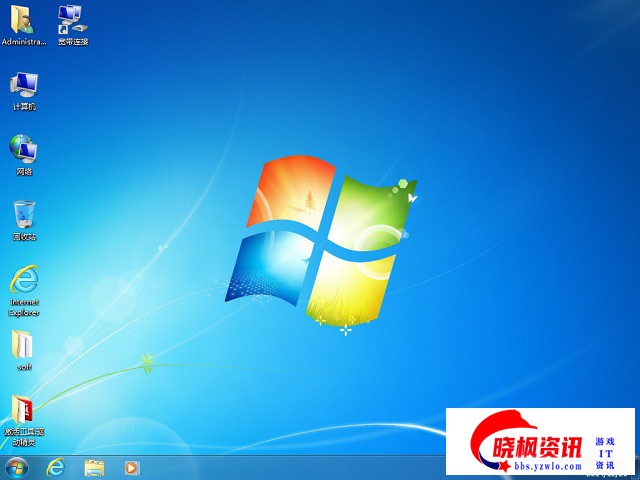Open Windows Explorer pinned on taskbar
The width and height of the screenshot is (640, 480).
[x=94, y=467]
